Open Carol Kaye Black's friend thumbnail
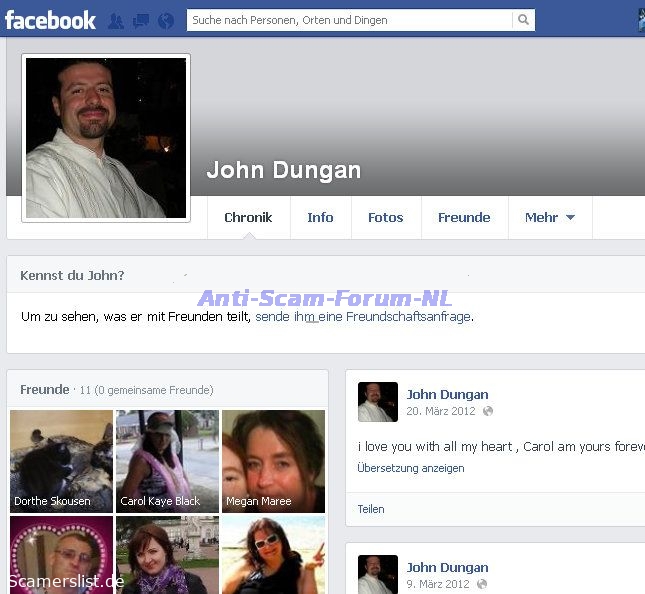This screenshot has width=645, height=594. (167, 460)
